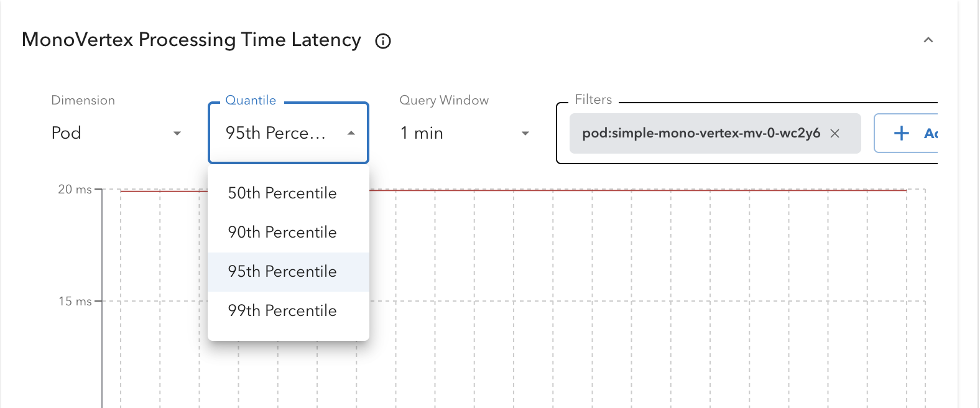Click the Pod dimension value
This screenshot has height=408, width=980.
[x=67, y=133]
